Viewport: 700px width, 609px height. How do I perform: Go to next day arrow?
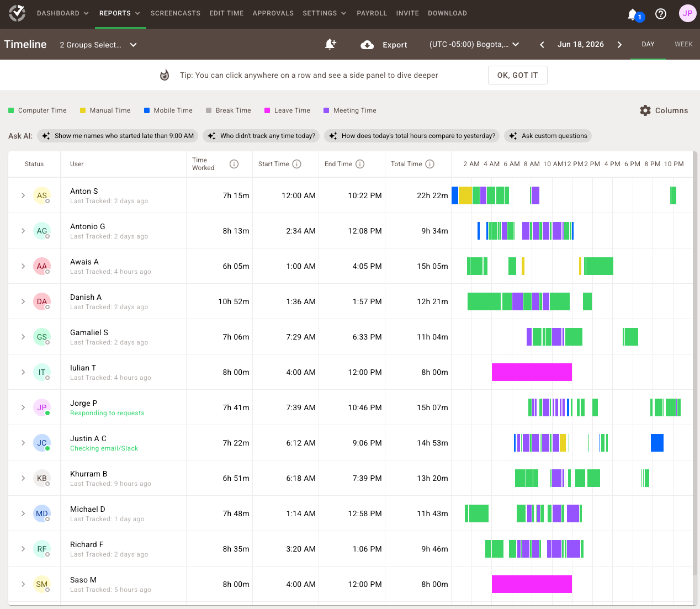coord(619,45)
